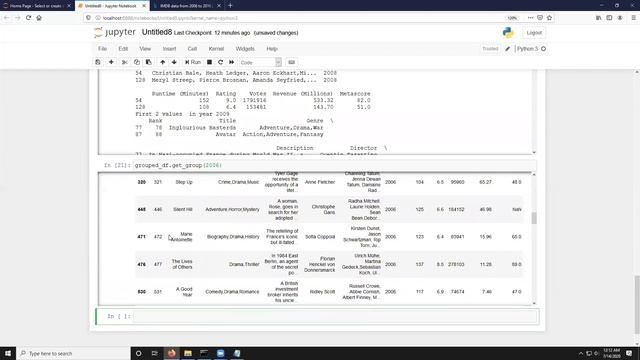The height and width of the screenshot is (360, 640).
Task: Open the File menu
Action: (102, 49)
